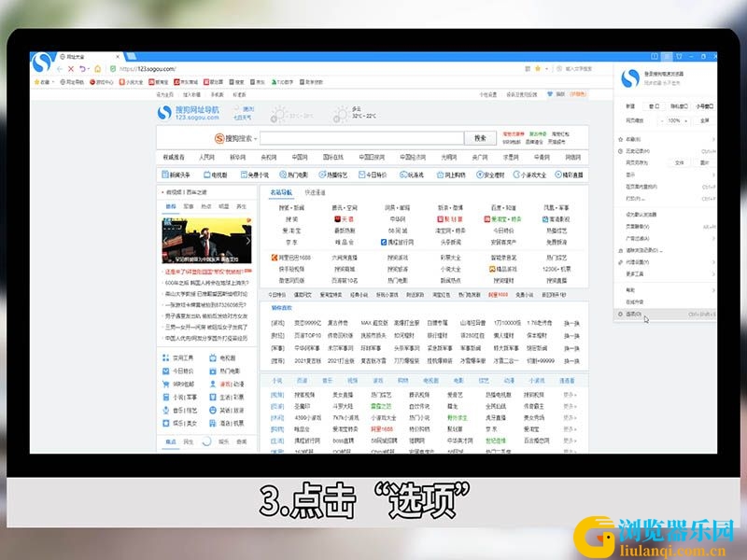
Task: Click 安全理财 icon in page shortcut bar
Action: (480, 175)
